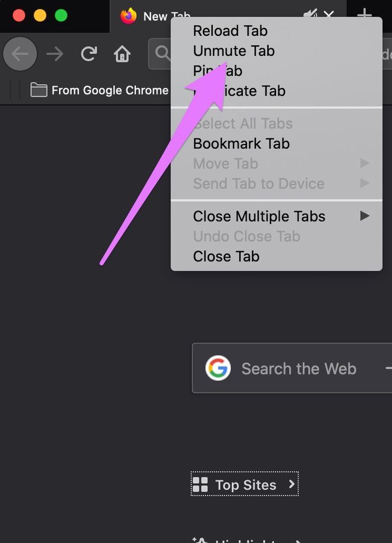Click the macOS green fullscreen window button
This screenshot has width=392, height=543.
click(61, 16)
